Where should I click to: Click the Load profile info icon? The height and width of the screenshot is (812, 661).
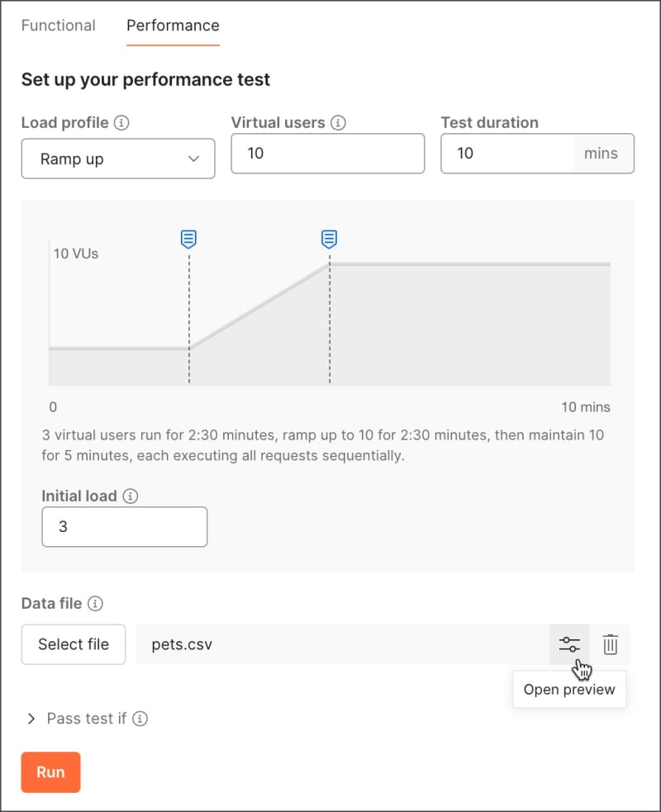(121, 123)
